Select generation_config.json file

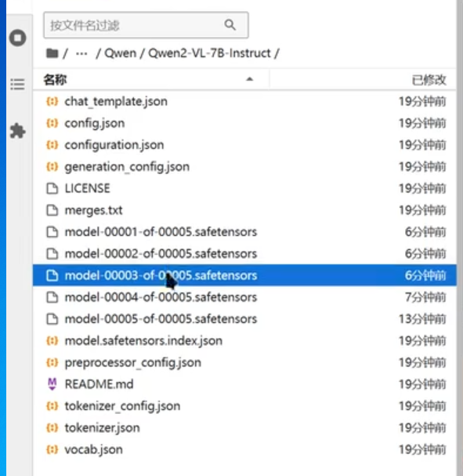point(244,167)
